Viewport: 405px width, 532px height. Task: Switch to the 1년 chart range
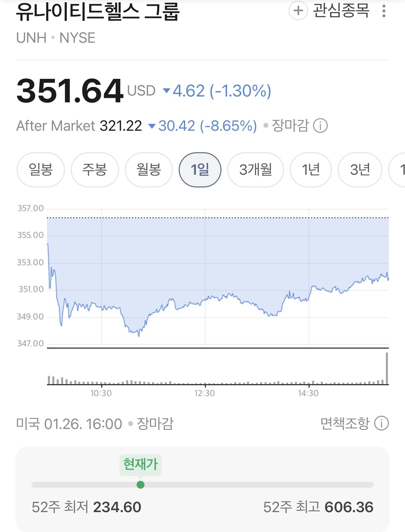pos(311,170)
